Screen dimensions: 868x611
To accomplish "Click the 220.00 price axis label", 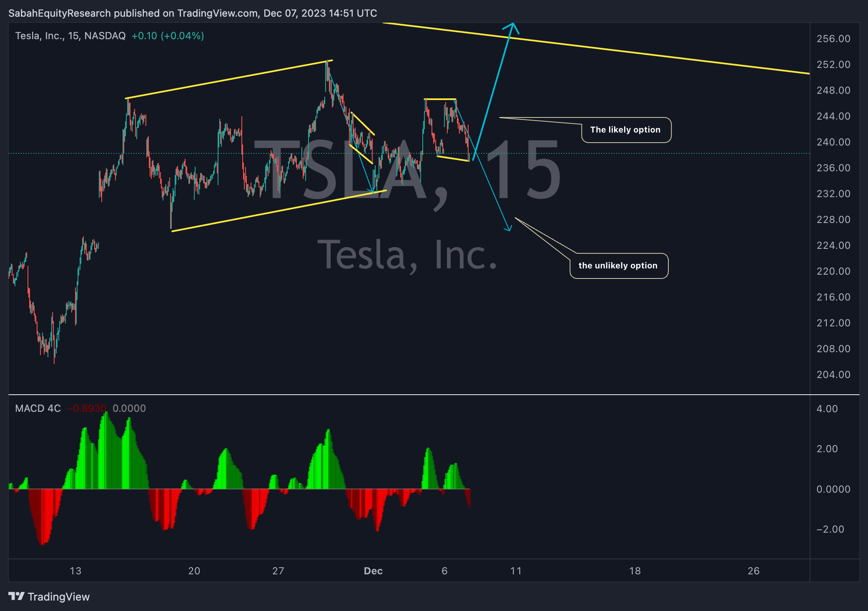I will pos(833,271).
